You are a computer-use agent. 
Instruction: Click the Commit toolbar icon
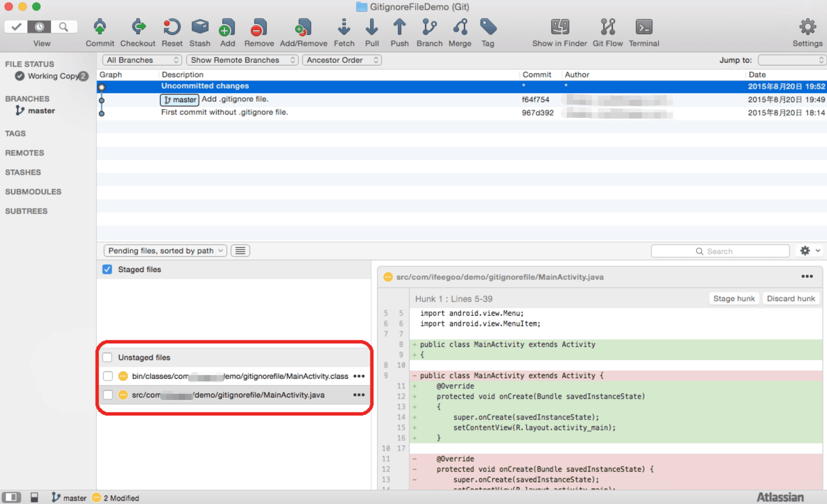(x=100, y=27)
